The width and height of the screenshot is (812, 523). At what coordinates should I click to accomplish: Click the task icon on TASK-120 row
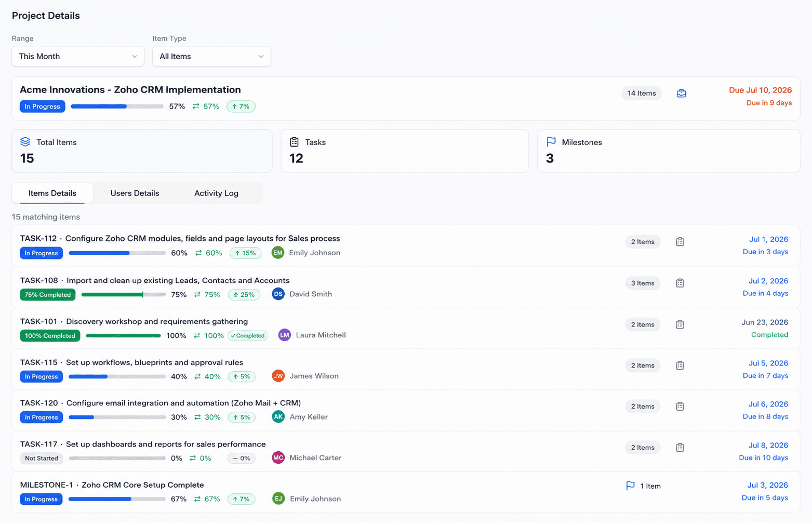(680, 407)
